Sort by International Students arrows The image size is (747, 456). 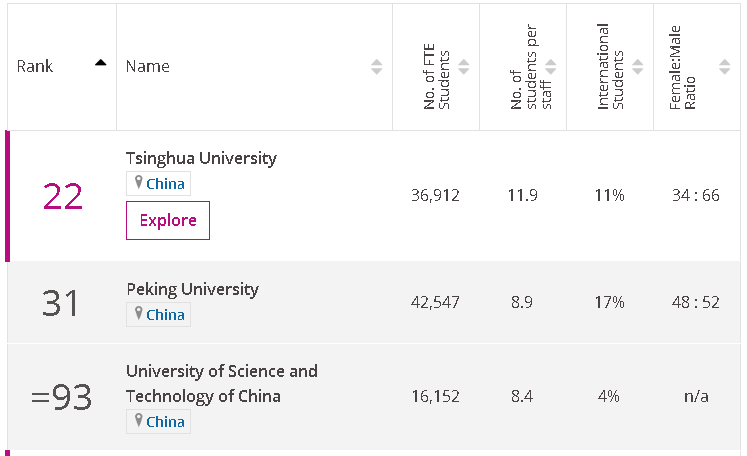637,67
